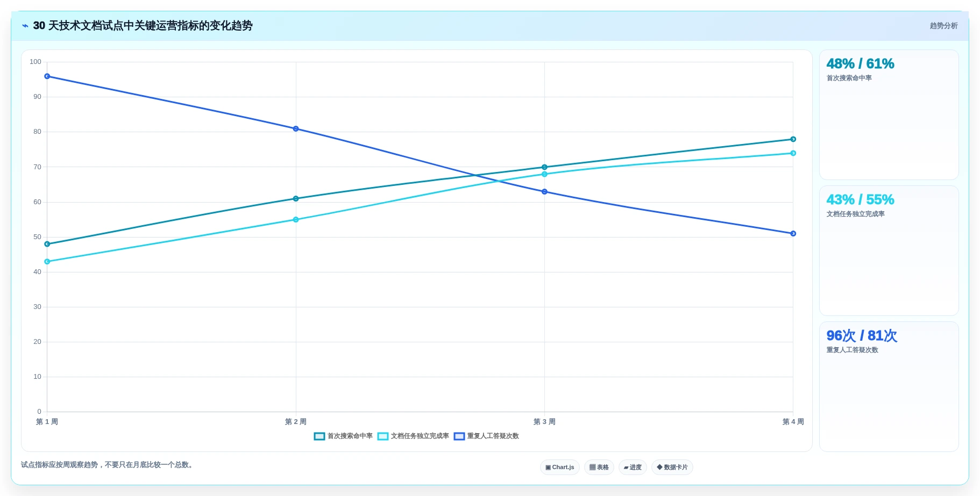The height and width of the screenshot is (496, 980).
Task: Toggle the 文档任务独立完成率 legend swatch
Action: 383,436
